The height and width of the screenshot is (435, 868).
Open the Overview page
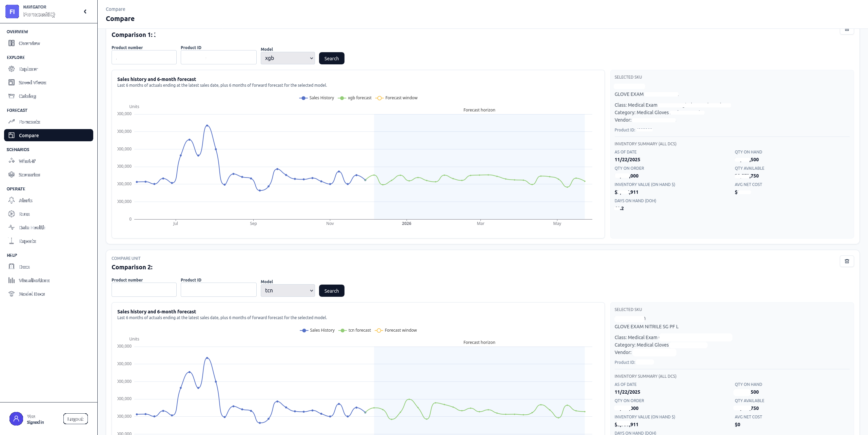[48, 43]
